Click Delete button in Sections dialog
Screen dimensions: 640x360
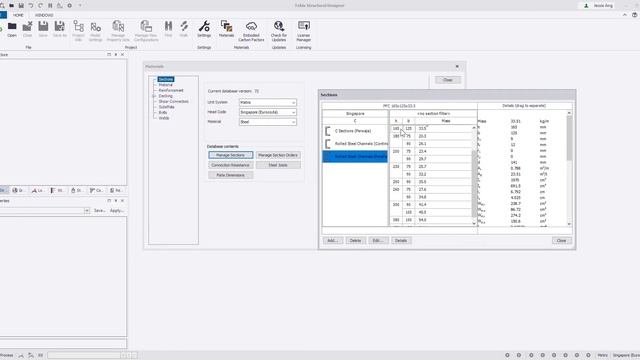pos(355,240)
